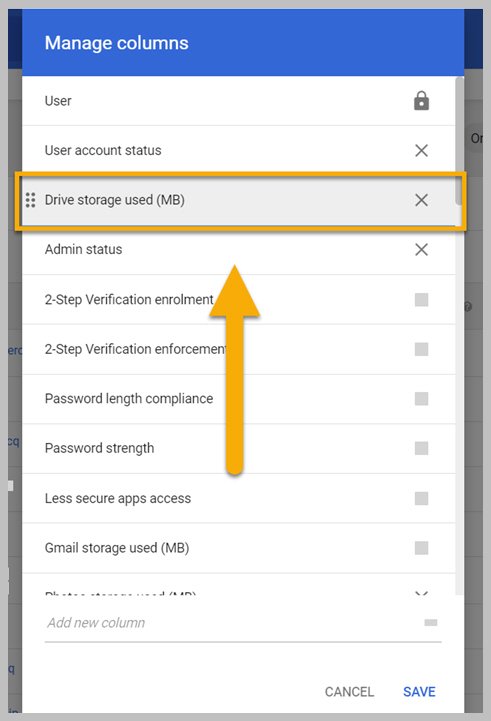Image resolution: width=491 pixels, height=721 pixels.
Task: Enable 2-Step Verification enforcement column checkbox
Action: coord(421,349)
